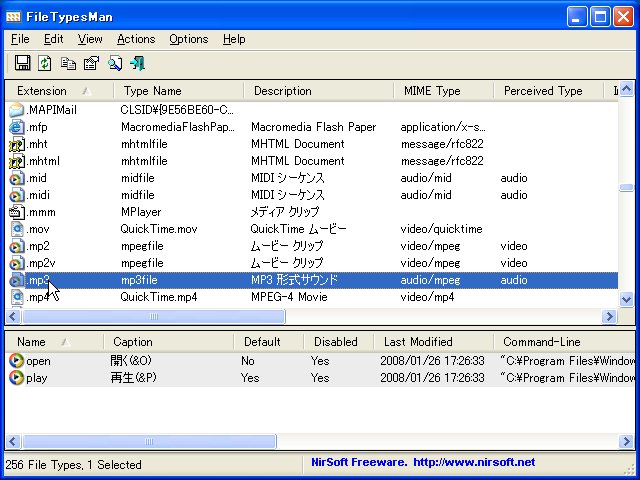The width and height of the screenshot is (640, 480).
Task: Click the video/quicktime MIME type cell
Action: (441, 229)
